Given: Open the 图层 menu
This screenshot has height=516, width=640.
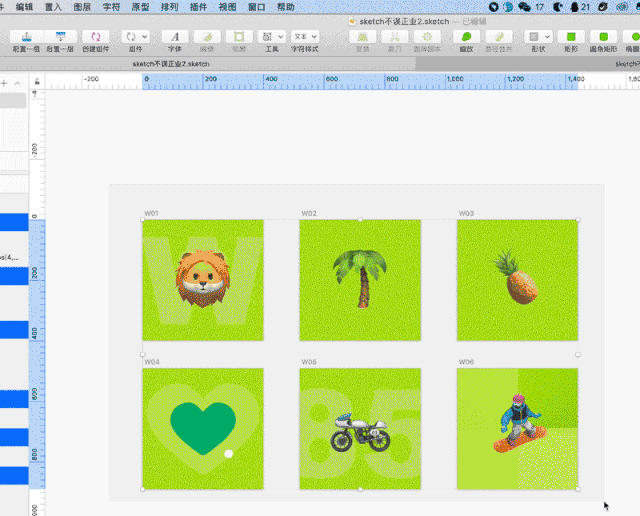Looking at the screenshot, I should click(x=82, y=7).
